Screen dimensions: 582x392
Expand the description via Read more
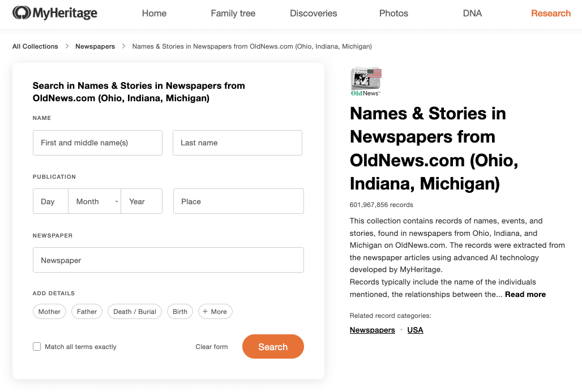[x=525, y=294]
